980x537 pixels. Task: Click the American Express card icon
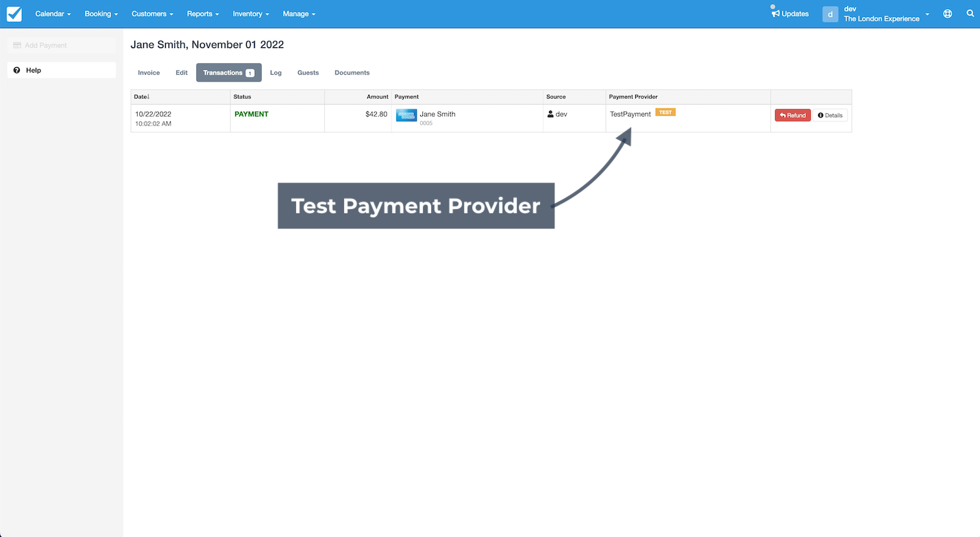coord(406,115)
